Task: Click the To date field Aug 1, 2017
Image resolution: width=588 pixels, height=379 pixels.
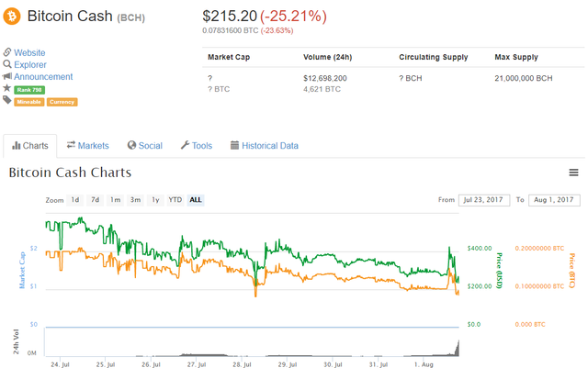Action: tap(554, 200)
